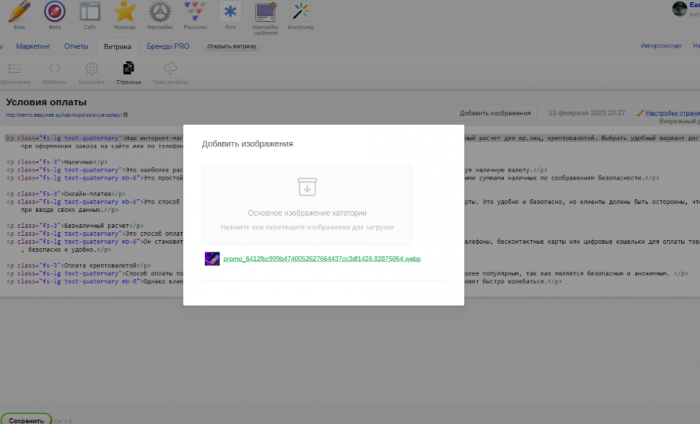
Task: Open the Команда star icon
Action: click(124, 13)
